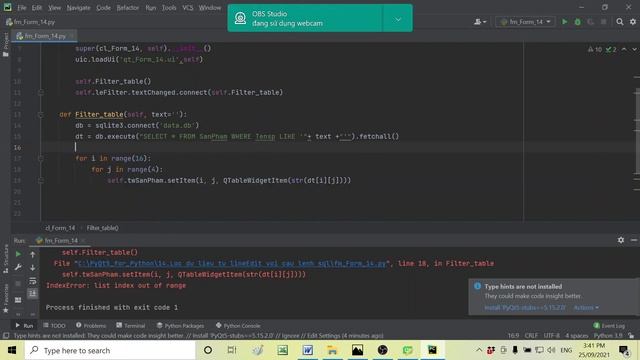Expand the OBS Studio webcam notification chevron
Viewport: 640px width, 360px height.
pos(398,19)
